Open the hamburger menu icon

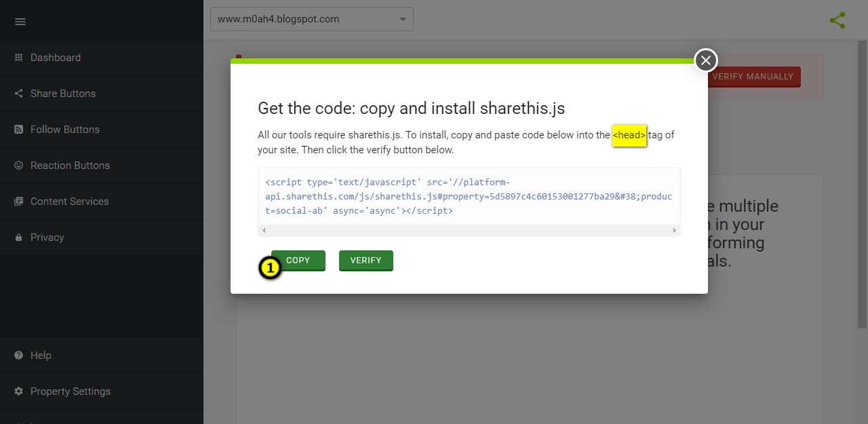pyautogui.click(x=20, y=22)
